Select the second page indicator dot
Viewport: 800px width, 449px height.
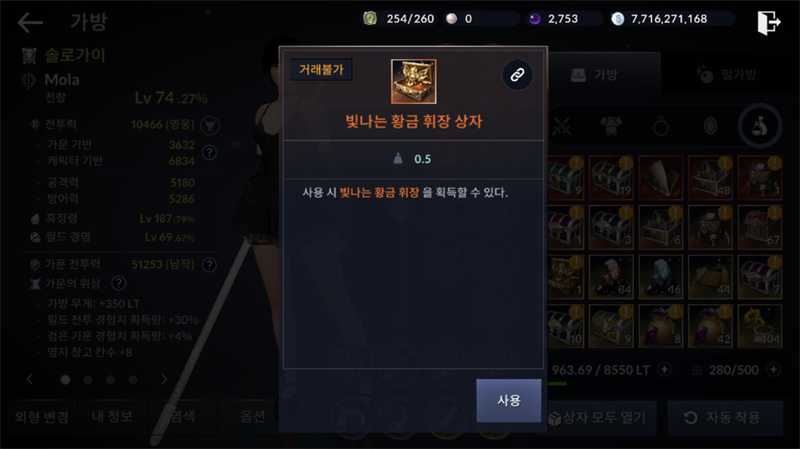pyautogui.click(x=88, y=380)
